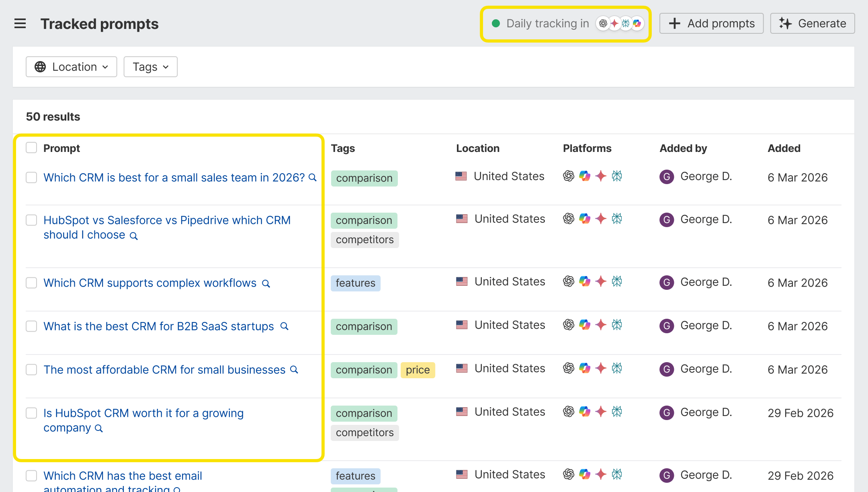Expand the Tags filter dropdown
Image resolution: width=868 pixels, height=492 pixels.
pyautogui.click(x=150, y=67)
